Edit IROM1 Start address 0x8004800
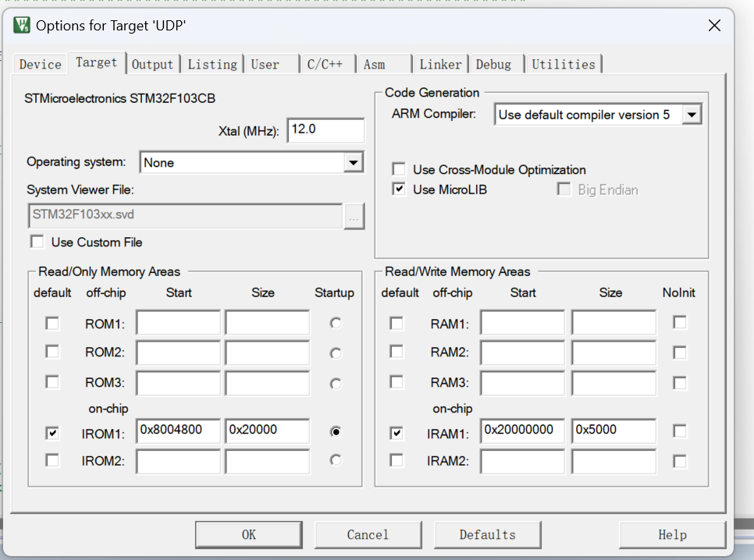Image resolution: width=754 pixels, height=560 pixels. (x=178, y=431)
